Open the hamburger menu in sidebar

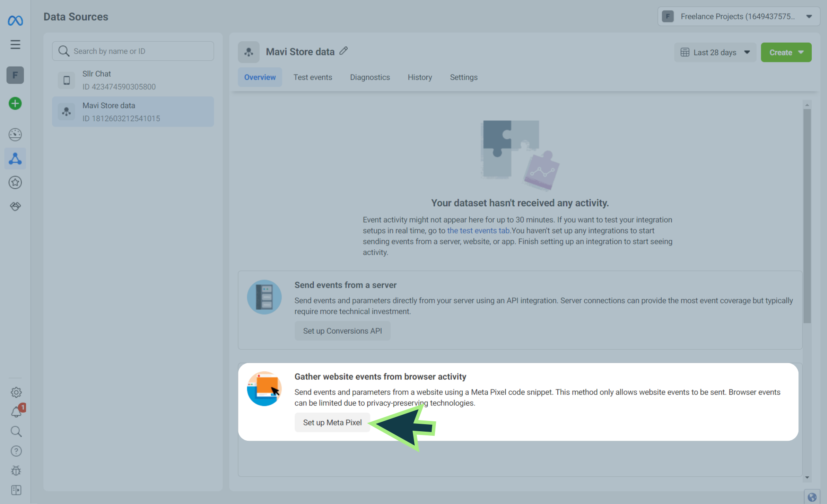point(15,44)
